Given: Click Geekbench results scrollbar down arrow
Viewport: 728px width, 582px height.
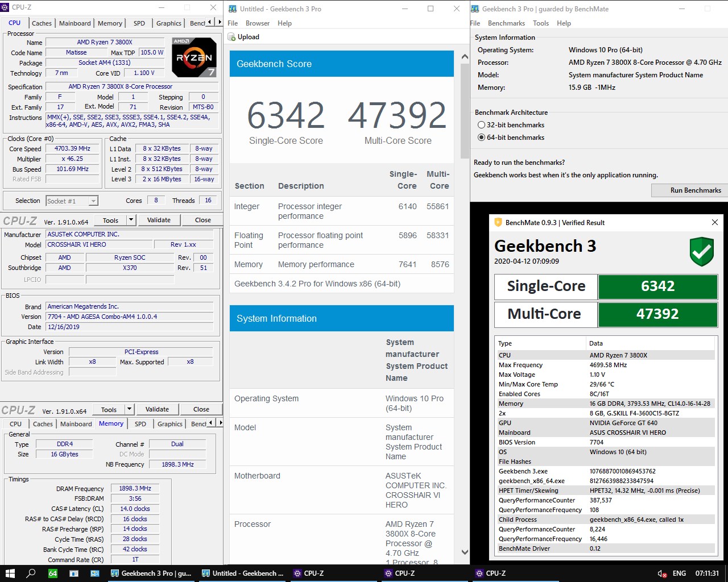Looking at the screenshot, I should [465, 552].
